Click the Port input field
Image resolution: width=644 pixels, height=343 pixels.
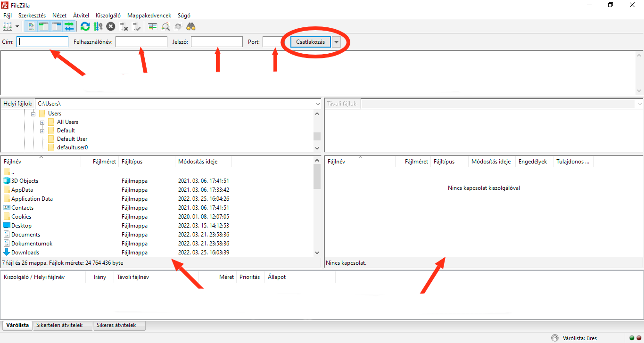[274, 42]
